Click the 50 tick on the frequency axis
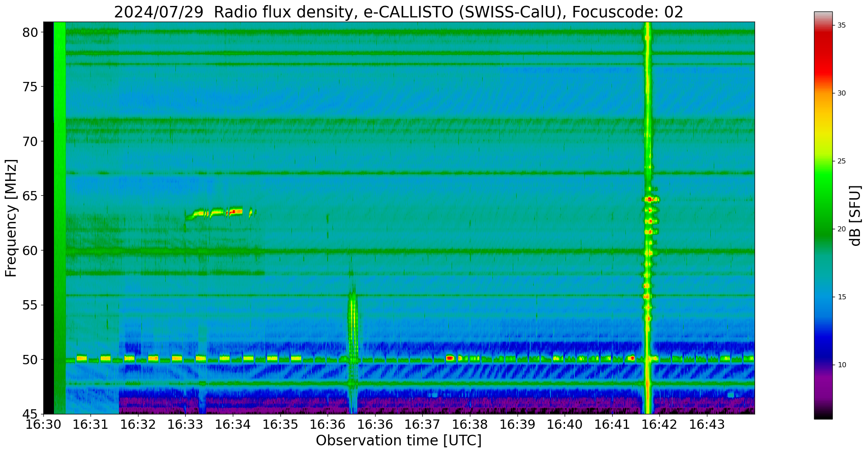This screenshot has width=868, height=453. coord(30,360)
